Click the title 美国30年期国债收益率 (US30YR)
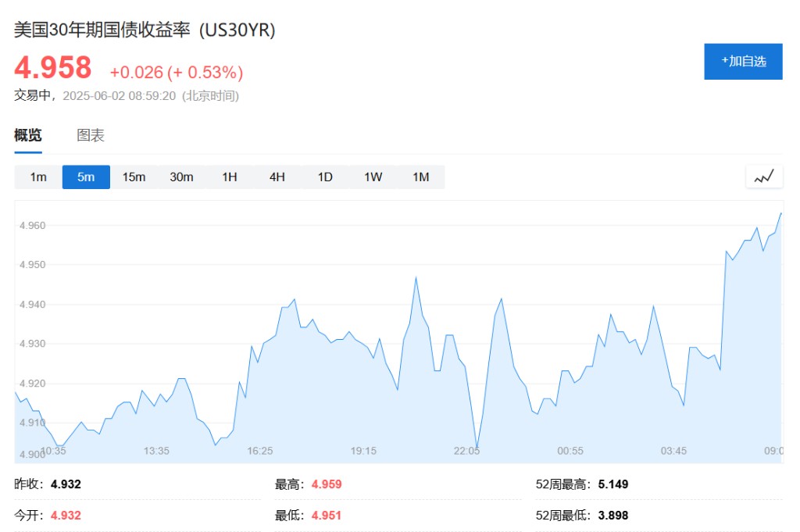 click(145, 30)
